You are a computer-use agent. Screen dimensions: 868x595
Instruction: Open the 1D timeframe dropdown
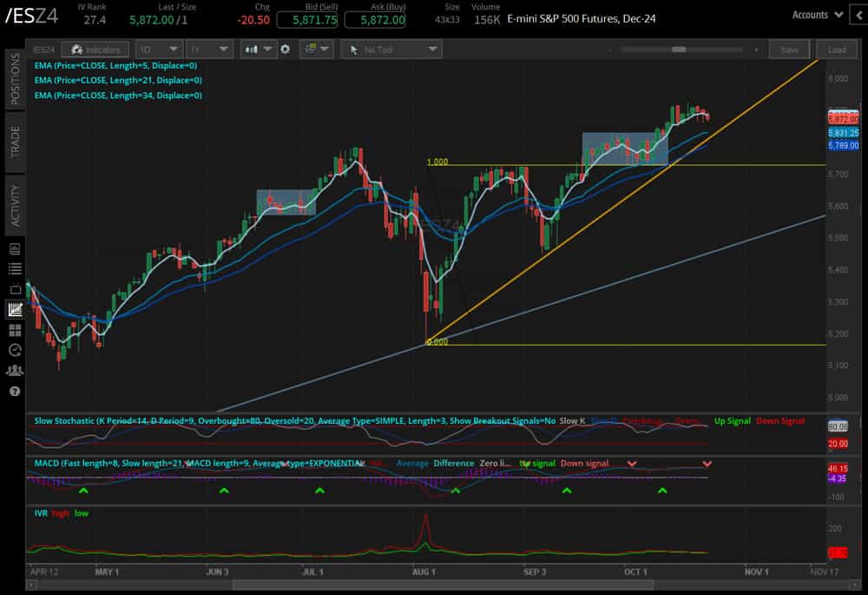point(157,50)
